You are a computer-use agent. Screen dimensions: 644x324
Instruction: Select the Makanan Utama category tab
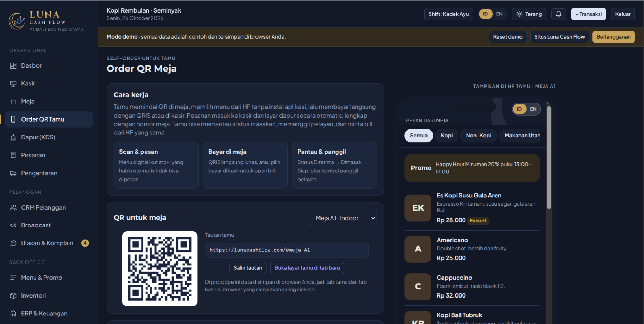[x=520, y=136]
